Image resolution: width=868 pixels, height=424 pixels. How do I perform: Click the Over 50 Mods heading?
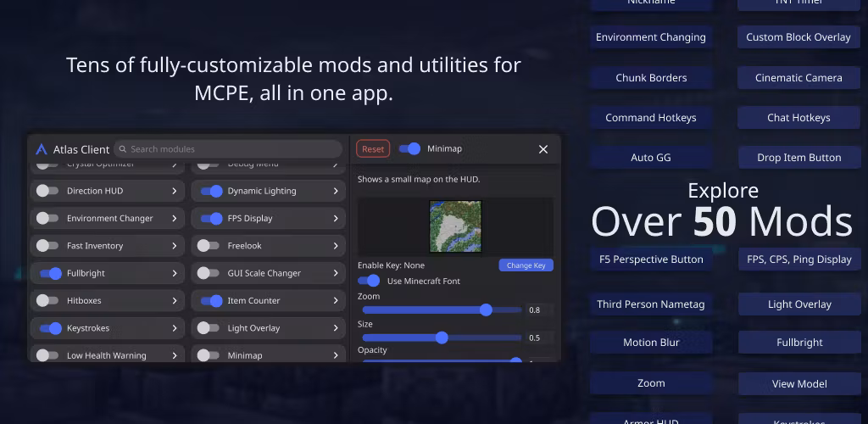point(721,221)
